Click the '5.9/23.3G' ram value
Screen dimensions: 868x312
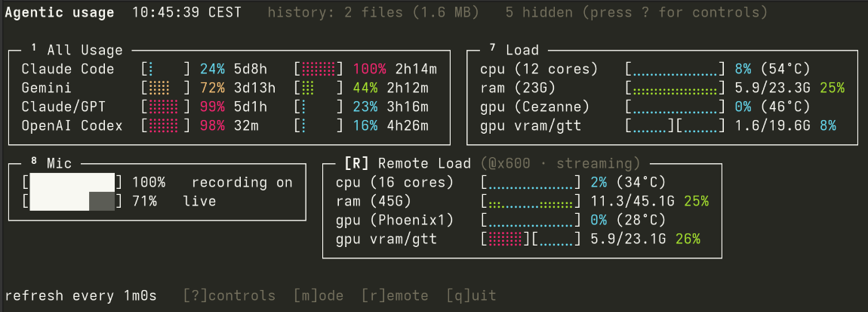tap(773, 88)
